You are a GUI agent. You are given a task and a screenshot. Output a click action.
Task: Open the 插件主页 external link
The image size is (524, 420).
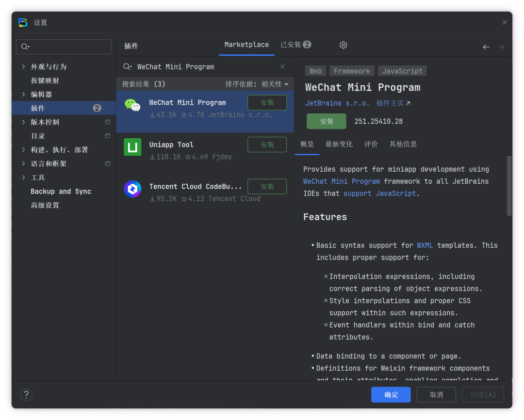pos(393,103)
